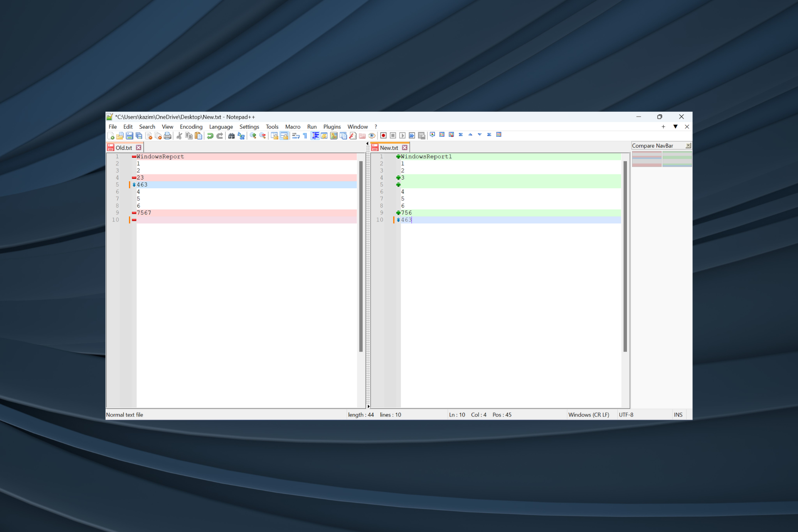Open the Edit menu
Image resolution: width=798 pixels, height=532 pixels.
[128, 127]
